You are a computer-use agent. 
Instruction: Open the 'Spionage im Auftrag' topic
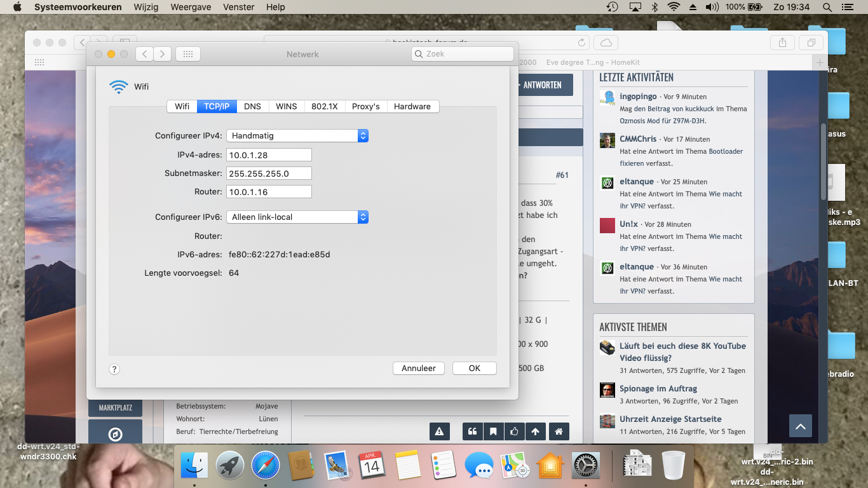pyautogui.click(x=658, y=388)
